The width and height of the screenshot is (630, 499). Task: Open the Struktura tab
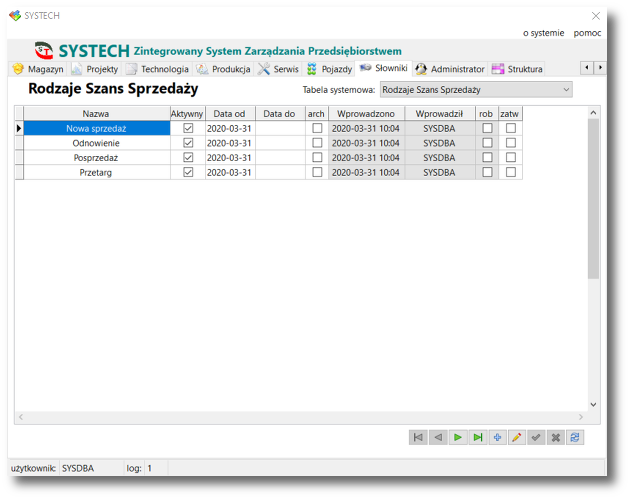(518, 69)
